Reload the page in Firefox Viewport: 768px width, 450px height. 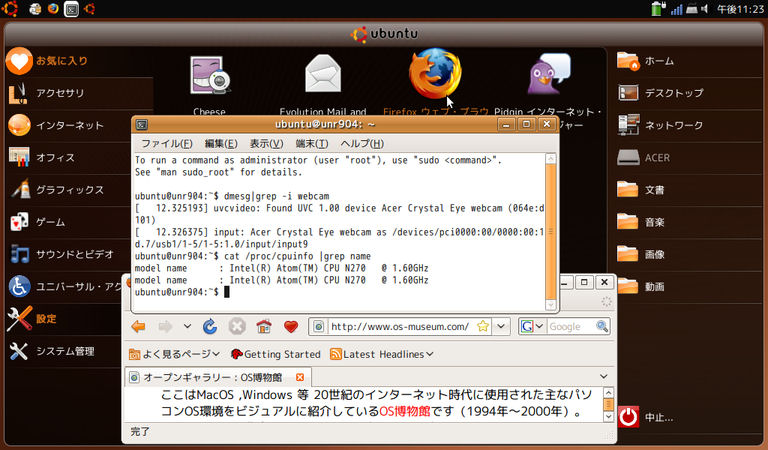210,326
